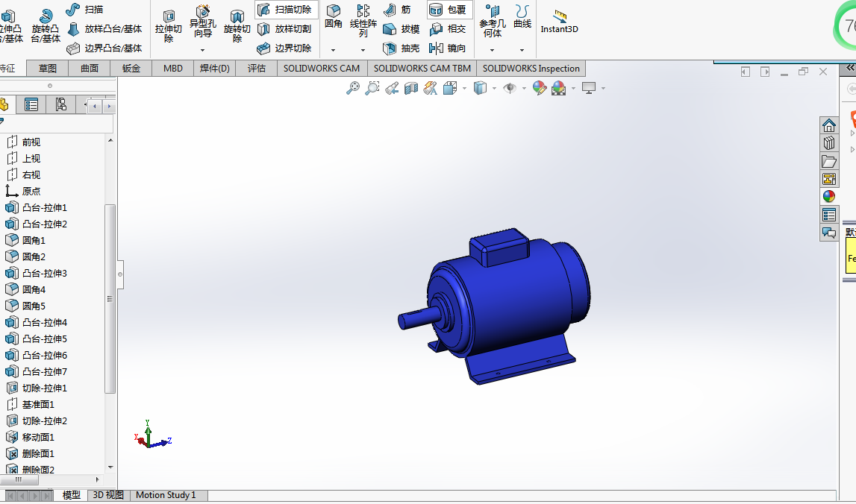This screenshot has height=504, width=856.
Task: Open File Explorer folder icon in task pane
Action: pos(828,162)
